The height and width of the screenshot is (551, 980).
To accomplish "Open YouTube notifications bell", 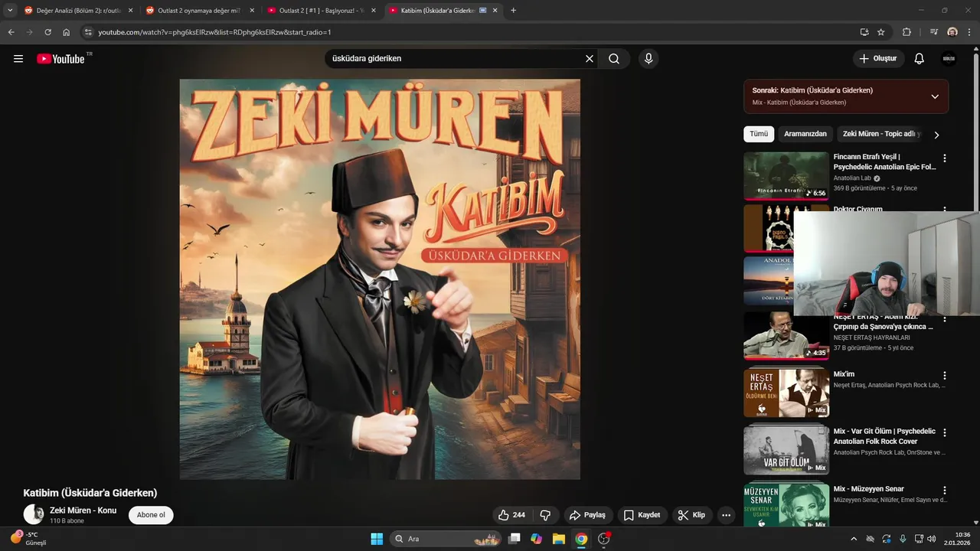I will (920, 59).
